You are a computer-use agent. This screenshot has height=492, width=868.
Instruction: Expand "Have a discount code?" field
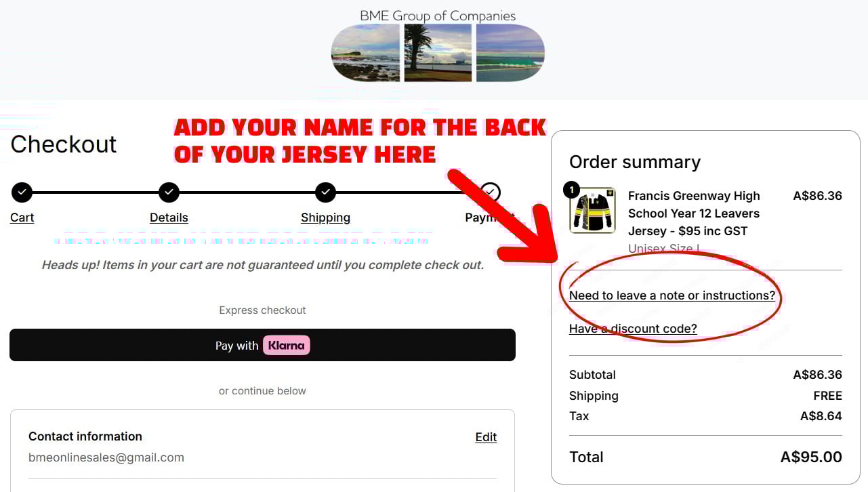coord(633,329)
